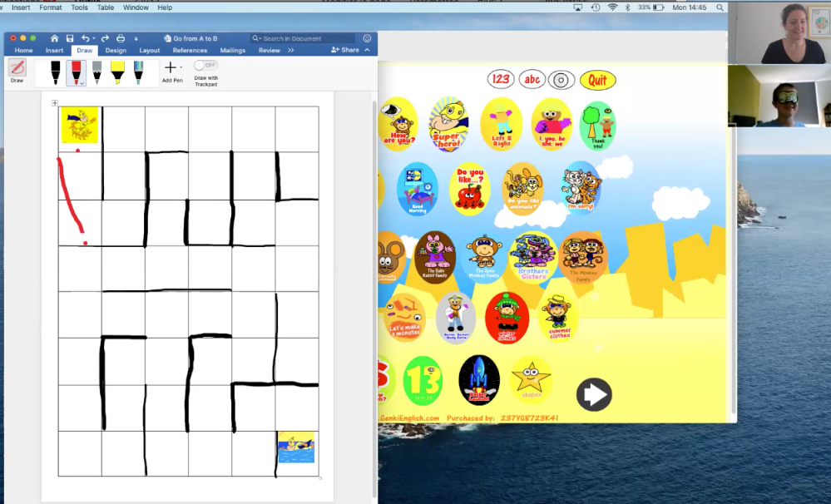
Task: Click the Draw mode button
Action: (17, 71)
